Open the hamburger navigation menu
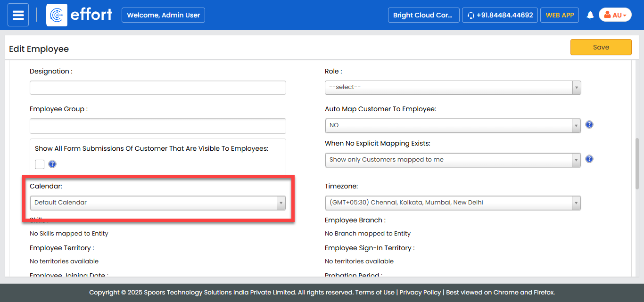 pyautogui.click(x=18, y=15)
